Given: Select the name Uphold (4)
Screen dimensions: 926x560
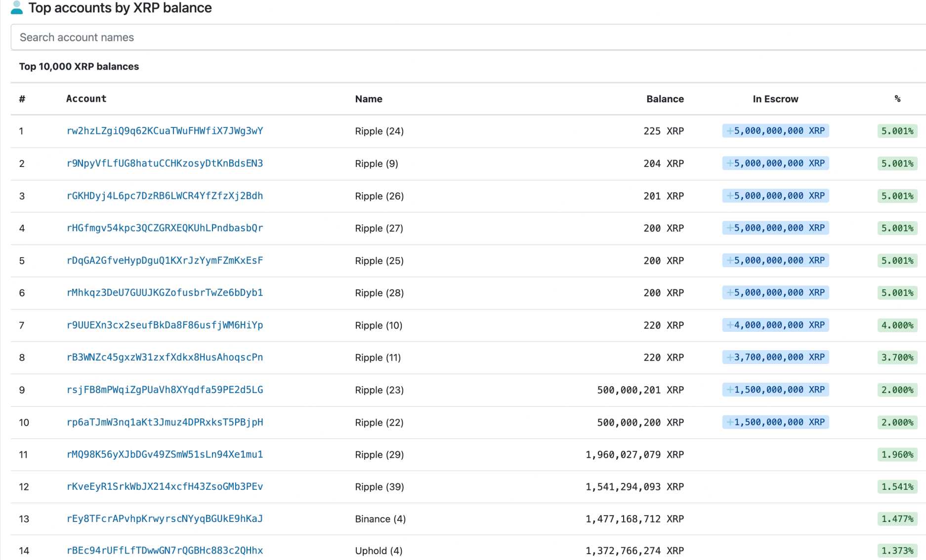Looking at the screenshot, I should pyautogui.click(x=379, y=551).
